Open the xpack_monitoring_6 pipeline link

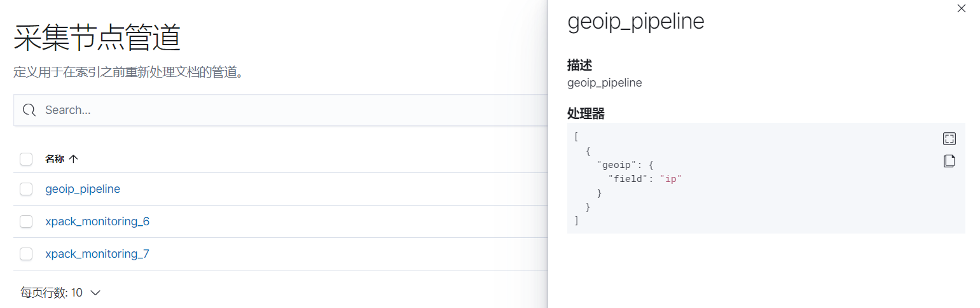pos(97,221)
